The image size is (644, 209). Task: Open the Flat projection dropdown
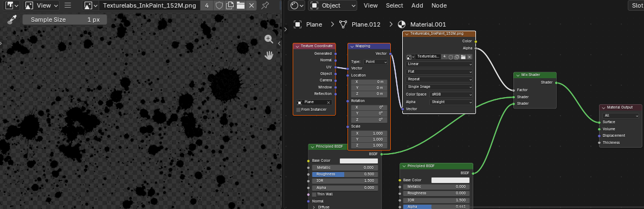(439, 72)
